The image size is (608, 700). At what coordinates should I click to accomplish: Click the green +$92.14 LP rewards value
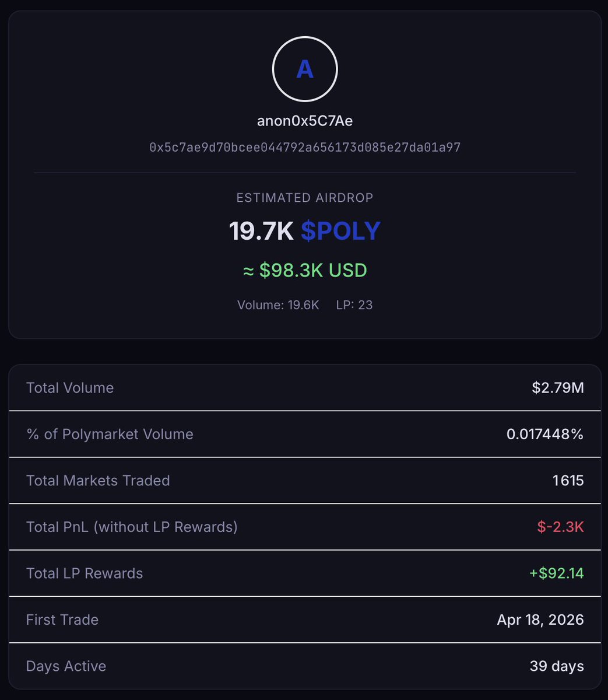557,573
